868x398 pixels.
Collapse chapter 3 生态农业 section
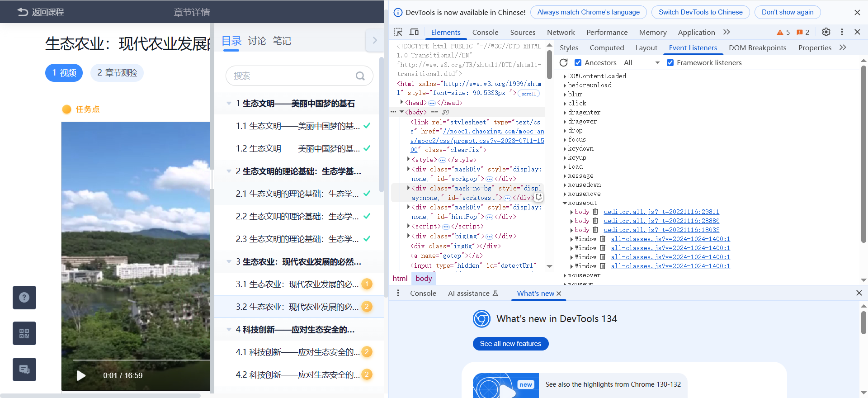pyautogui.click(x=229, y=262)
